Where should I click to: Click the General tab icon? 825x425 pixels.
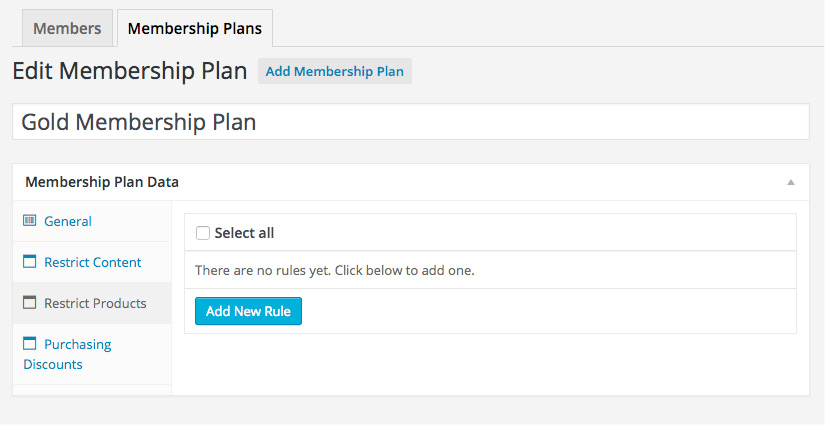coord(29,220)
